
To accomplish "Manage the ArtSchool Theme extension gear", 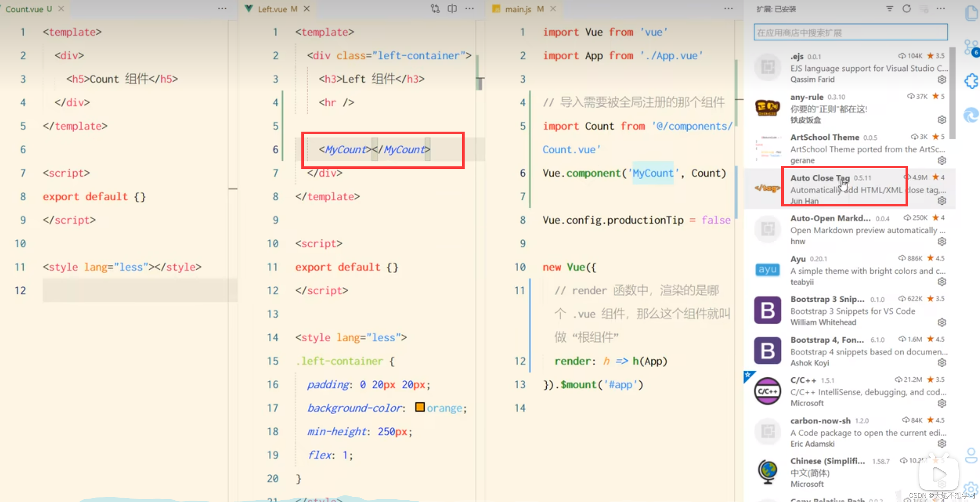I will [942, 160].
